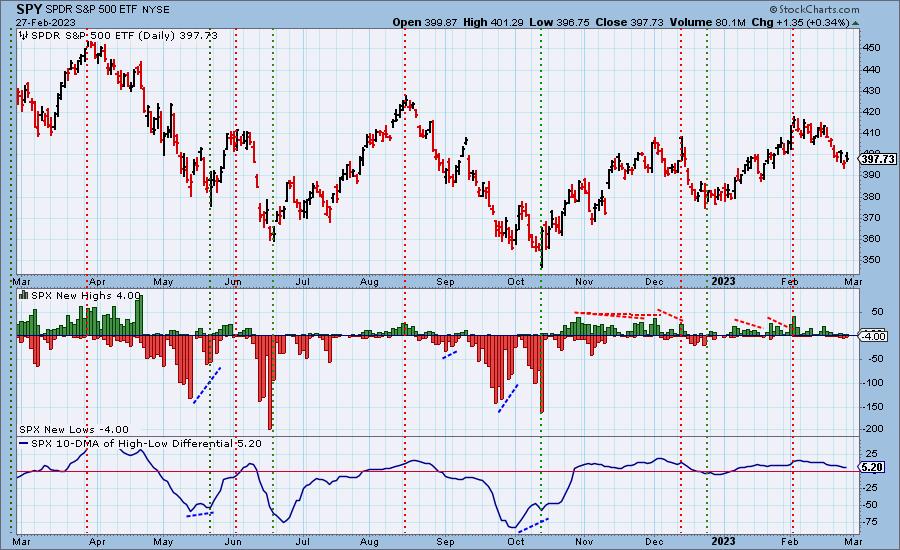Click the Jun label on the lowest date axis

pyautogui.click(x=232, y=541)
